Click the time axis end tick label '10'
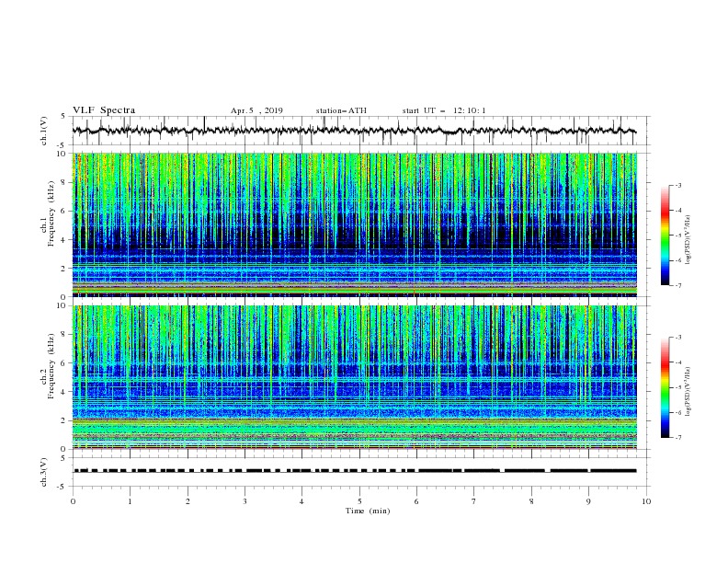The height and width of the screenshot is (563, 728). point(646,501)
